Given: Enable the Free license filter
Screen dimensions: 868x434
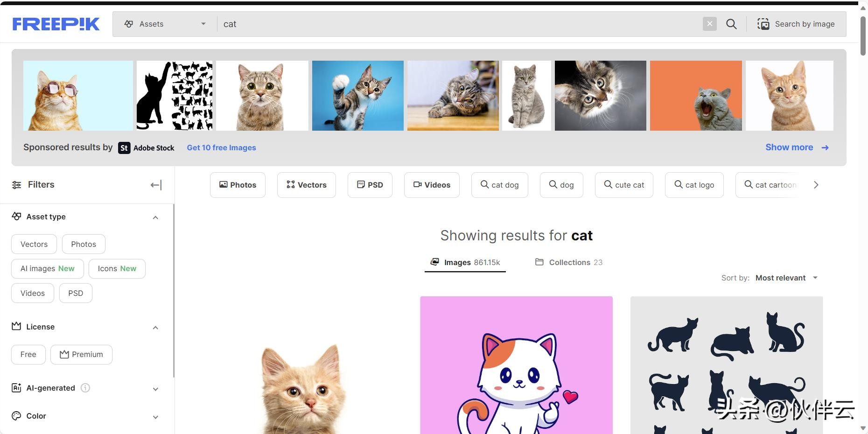Looking at the screenshot, I should tap(28, 355).
